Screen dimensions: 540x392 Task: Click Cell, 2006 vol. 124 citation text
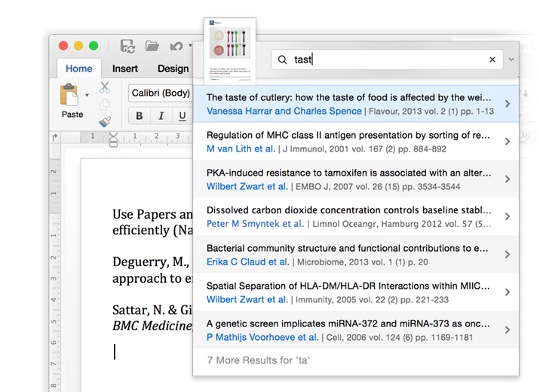(x=400, y=338)
